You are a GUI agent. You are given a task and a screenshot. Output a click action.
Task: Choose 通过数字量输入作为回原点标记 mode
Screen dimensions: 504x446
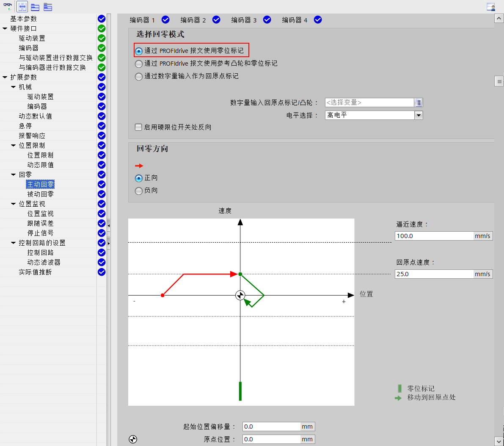[138, 76]
